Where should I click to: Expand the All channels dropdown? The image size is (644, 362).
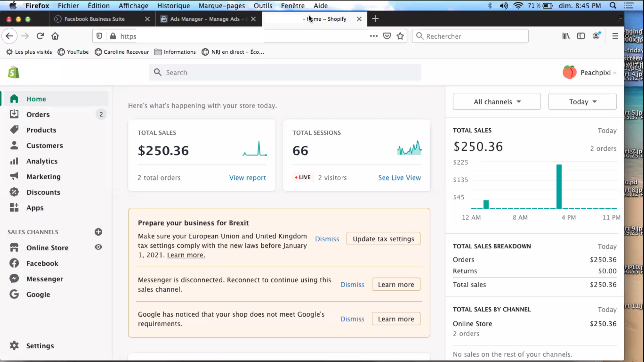pyautogui.click(x=497, y=102)
